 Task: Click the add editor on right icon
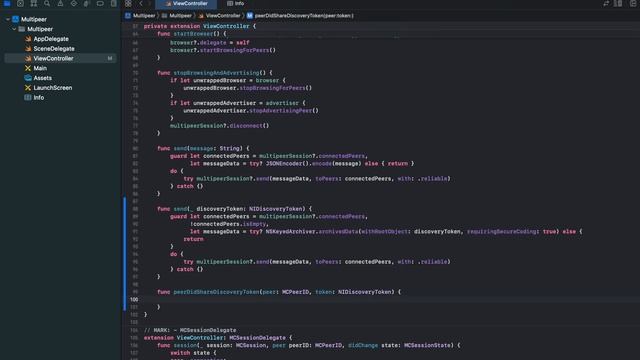(x=633, y=3)
